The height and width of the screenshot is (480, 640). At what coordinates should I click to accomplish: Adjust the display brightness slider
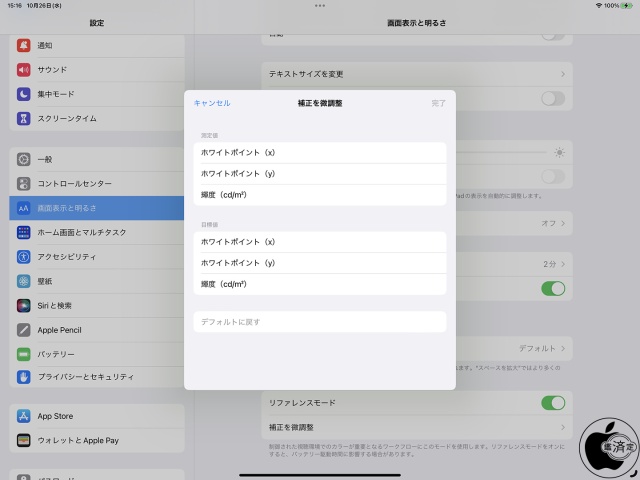point(501,153)
